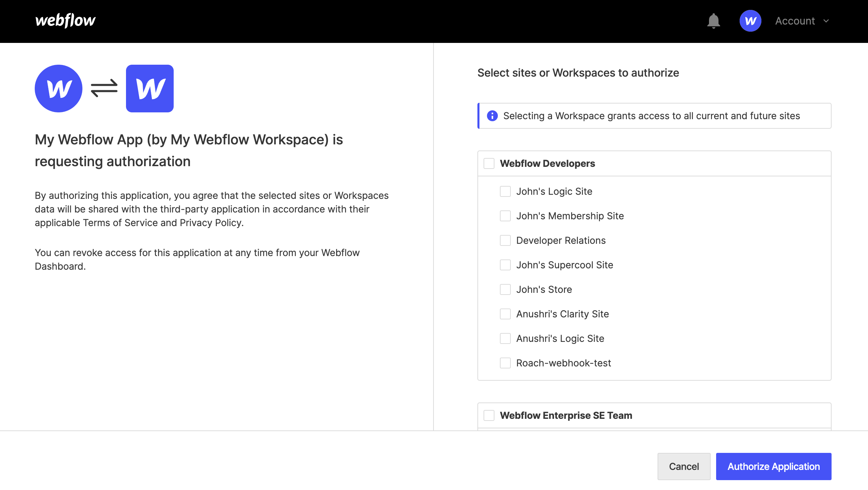The height and width of the screenshot is (490, 868).
Task: Click the round account avatar icon
Action: click(x=750, y=21)
